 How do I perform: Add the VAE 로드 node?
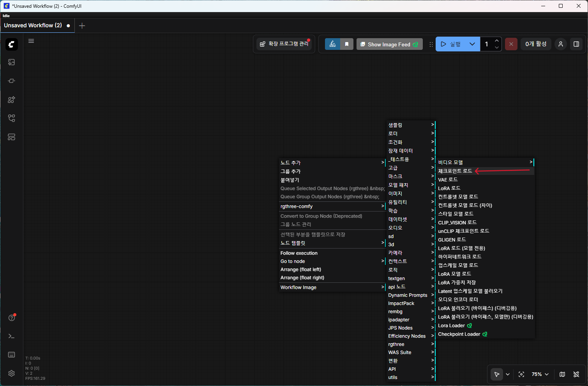(485, 180)
